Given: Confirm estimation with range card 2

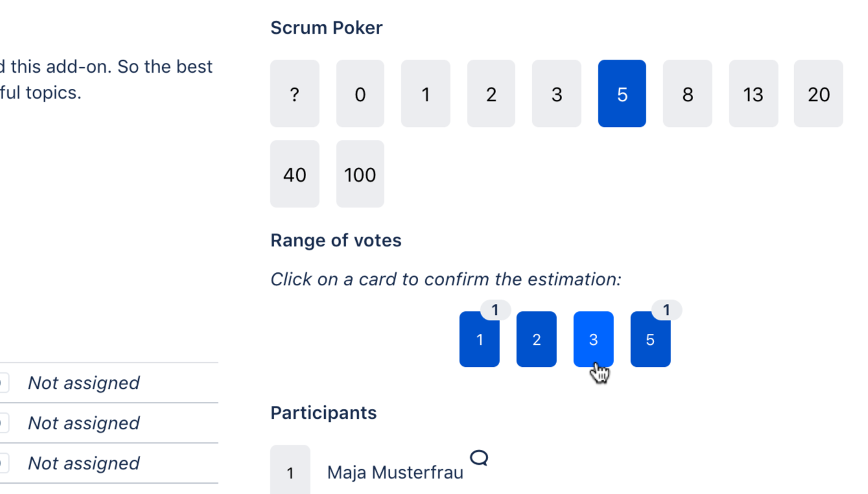Looking at the screenshot, I should click(536, 340).
